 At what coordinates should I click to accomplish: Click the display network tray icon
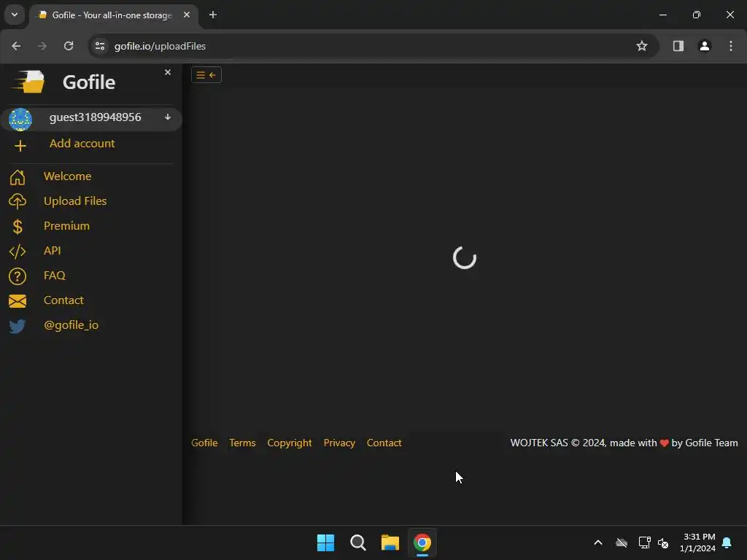pyautogui.click(x=644, y=542)
